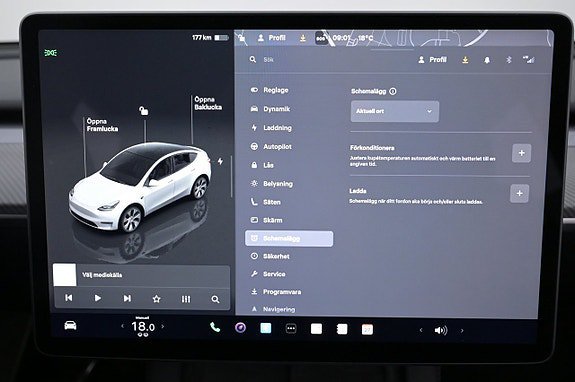Tap the battery range indicator 177 km
Screen dimensions: 575x382
pyautogui.click(x=210, y=37)
